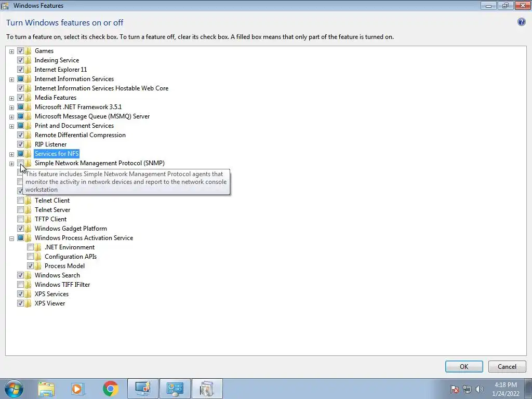The image size is (532, 399).
Task: Click the folder icon beside XPS Viewer
Action: [28, 303]
